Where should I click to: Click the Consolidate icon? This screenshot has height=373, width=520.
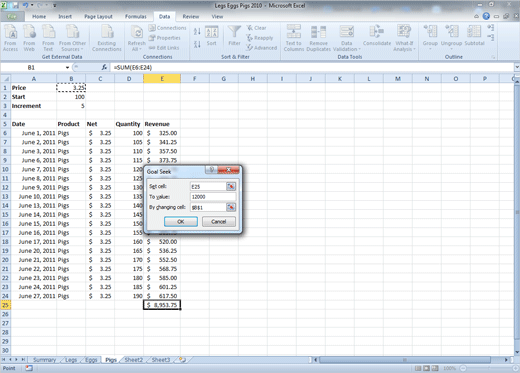[x=377, y=36]
